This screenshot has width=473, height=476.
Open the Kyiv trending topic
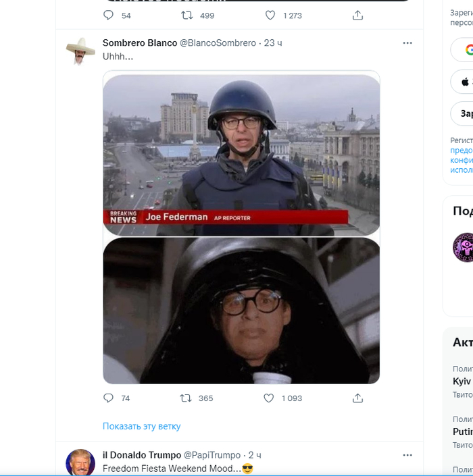tap(462, 381)
